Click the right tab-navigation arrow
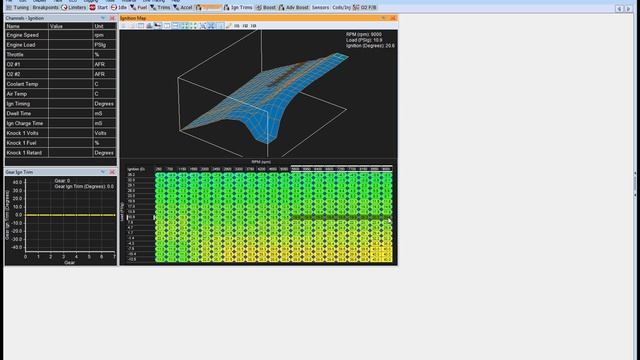The height and width of the screenshot is (360, 640). tap(629, 8)
